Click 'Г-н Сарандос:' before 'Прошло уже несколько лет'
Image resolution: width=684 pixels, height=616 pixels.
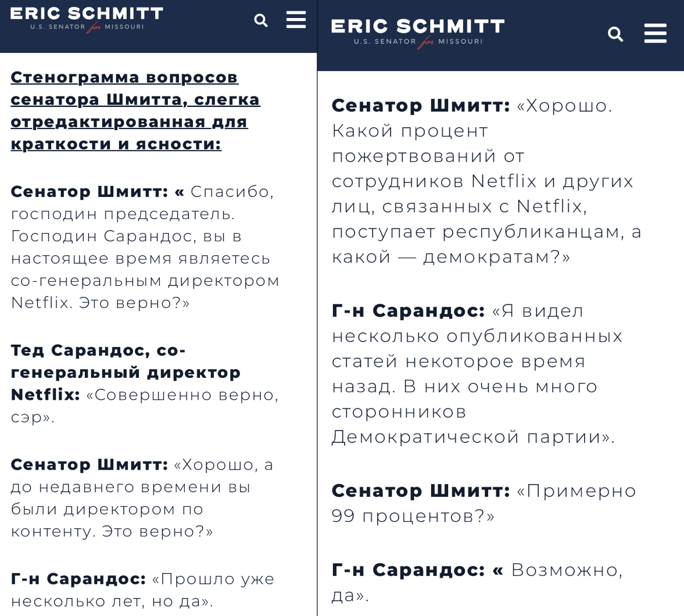click(x=78, y=579)
